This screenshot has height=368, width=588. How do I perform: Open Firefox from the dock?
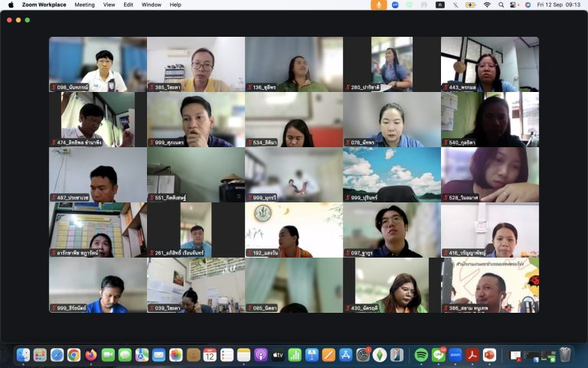[x=91, y=355]
